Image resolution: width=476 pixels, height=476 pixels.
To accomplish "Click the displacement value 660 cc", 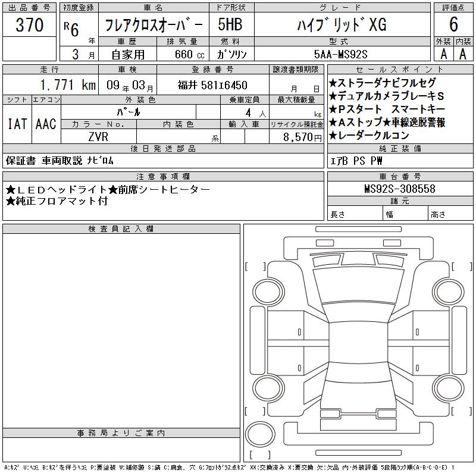I will (189, 55).
